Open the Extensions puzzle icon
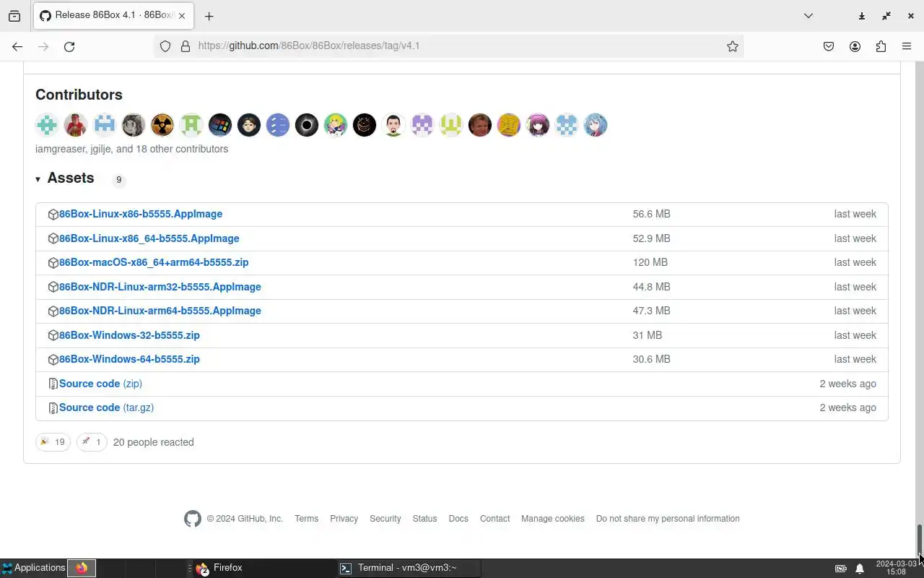Screen dimensions: 924x578 [881, 46]
